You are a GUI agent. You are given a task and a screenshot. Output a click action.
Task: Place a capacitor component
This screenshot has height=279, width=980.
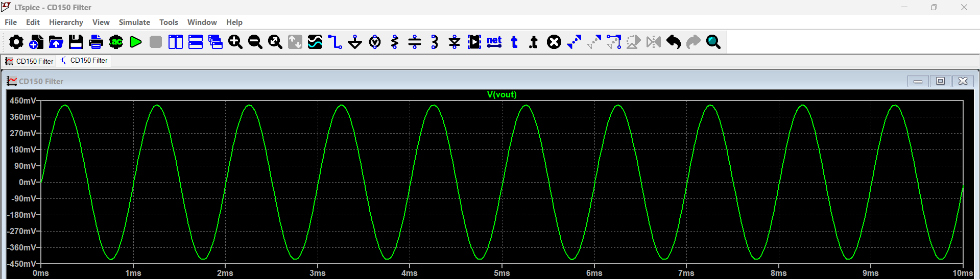tap(415, 42)
